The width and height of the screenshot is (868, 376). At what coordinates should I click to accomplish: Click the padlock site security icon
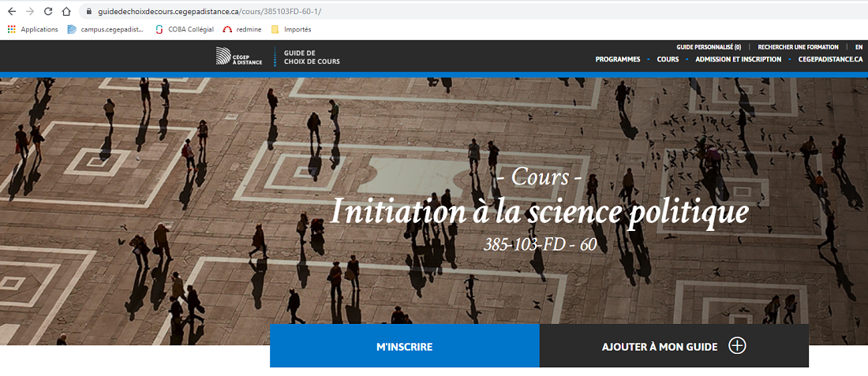click(88, 12)
